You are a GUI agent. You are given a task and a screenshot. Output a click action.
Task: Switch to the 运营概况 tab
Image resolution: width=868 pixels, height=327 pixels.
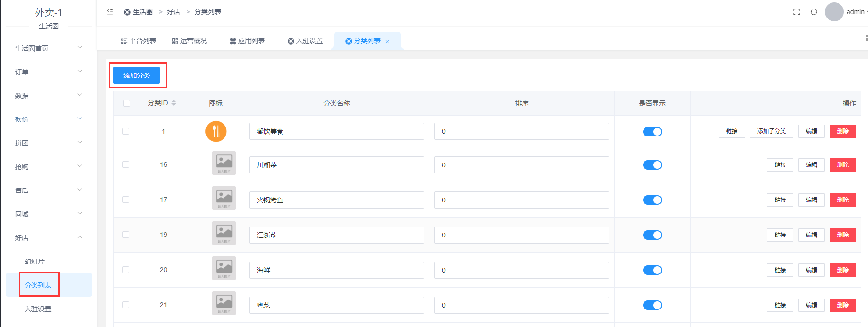click(x=189, y=41)
